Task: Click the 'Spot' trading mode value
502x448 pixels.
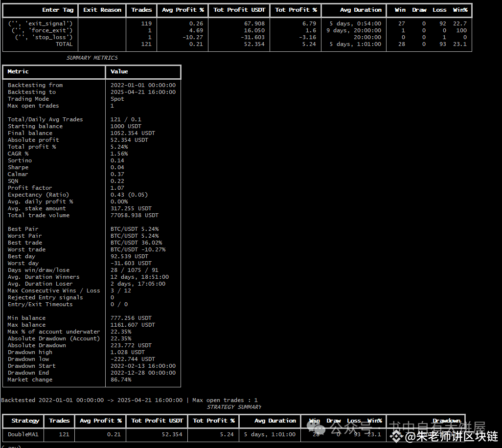Action: click(117, 99)
